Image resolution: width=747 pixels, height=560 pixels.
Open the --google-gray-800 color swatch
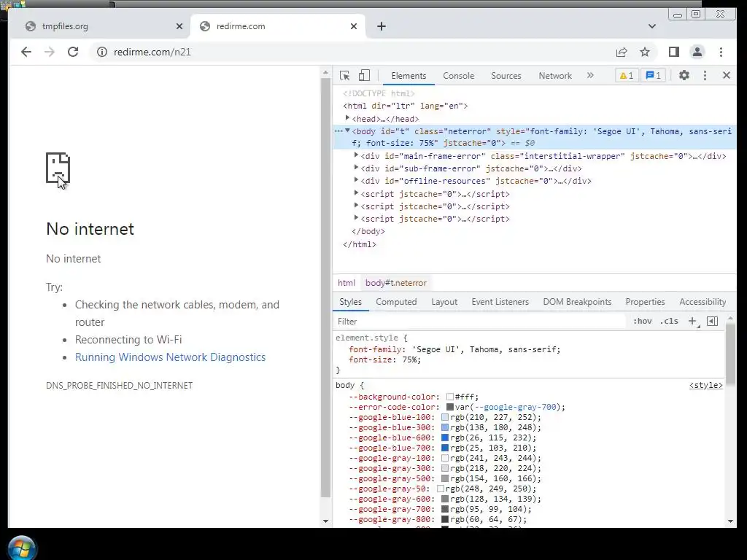445,519
